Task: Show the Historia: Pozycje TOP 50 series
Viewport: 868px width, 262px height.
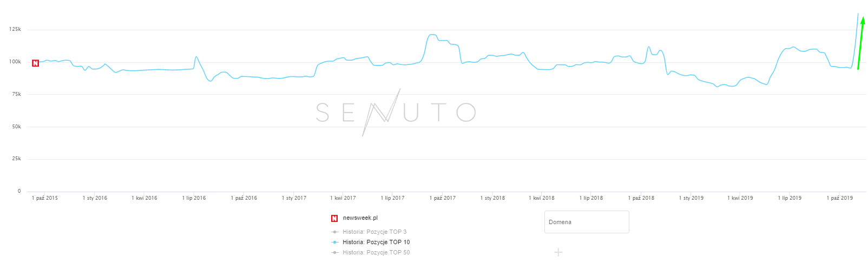Action: coord(376,252)
